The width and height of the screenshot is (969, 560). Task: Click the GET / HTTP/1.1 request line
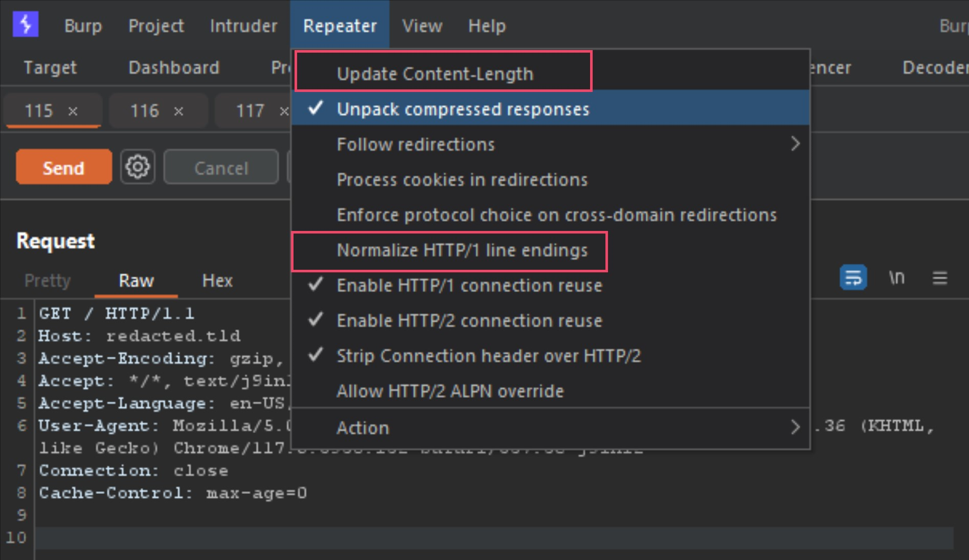[117, 313]
